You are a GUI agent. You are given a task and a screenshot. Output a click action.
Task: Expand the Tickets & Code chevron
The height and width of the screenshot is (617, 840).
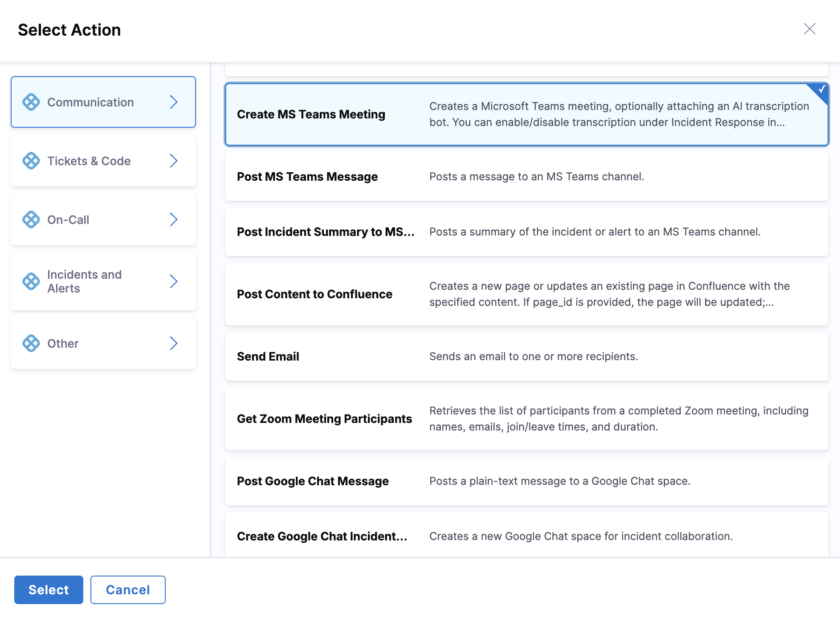point(174,161)
